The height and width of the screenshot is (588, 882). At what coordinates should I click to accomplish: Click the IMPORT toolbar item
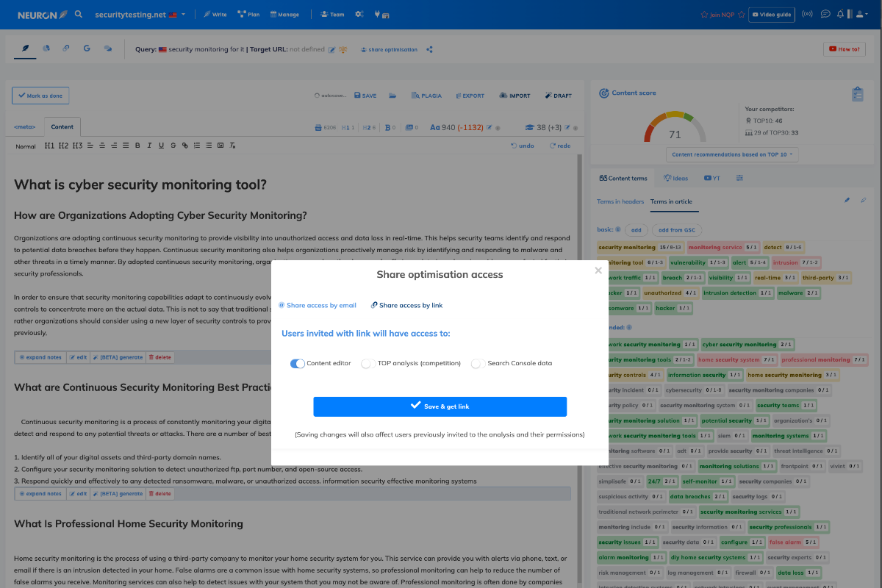[514, 96]
